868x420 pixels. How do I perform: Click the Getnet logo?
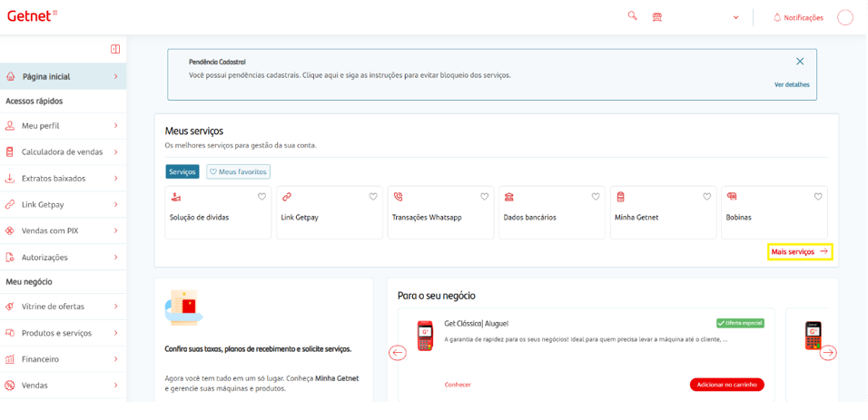pyautogui.click(x=32, y=15)
